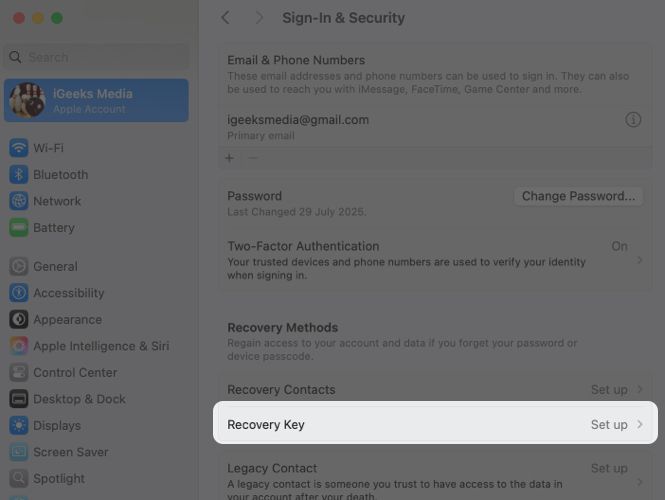
Task: Click the Recovery Key label
Action: coord(266,425)
